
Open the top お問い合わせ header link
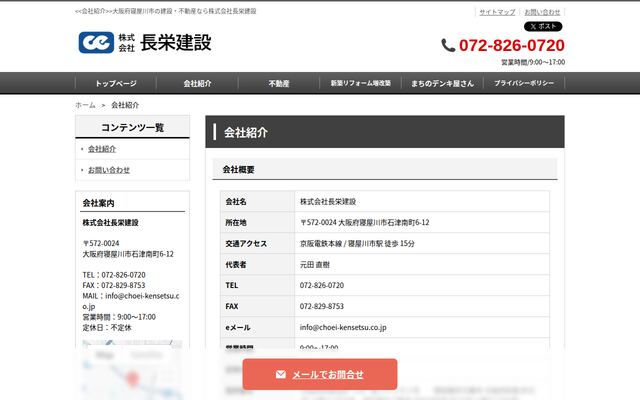[542, 12]
